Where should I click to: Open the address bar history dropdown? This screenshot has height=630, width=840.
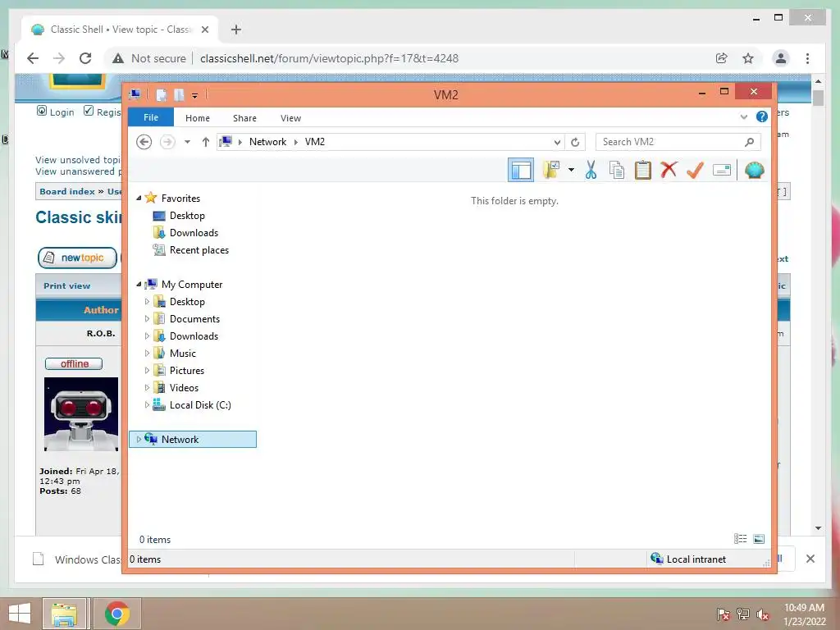coord(557,142)
